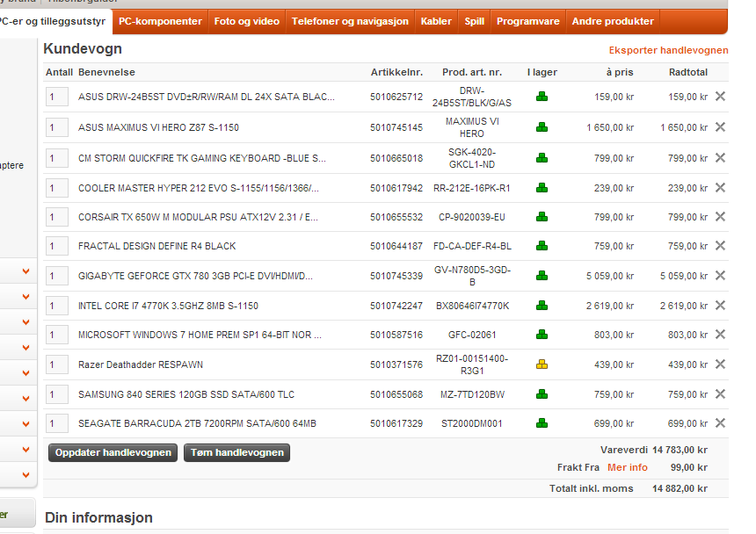Edit quantity for Razer Deathadder RESPAWN
Screen dimensions: 756x534
(x=57, y=364)
